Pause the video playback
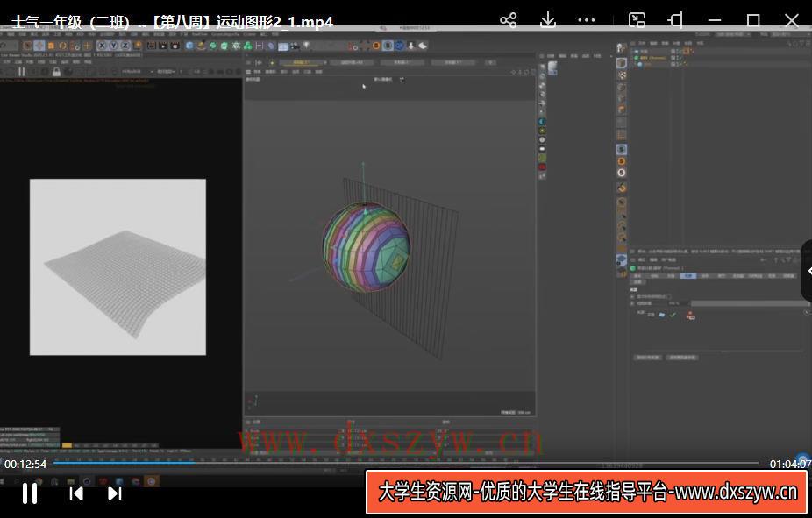 (x=30, y=493)
